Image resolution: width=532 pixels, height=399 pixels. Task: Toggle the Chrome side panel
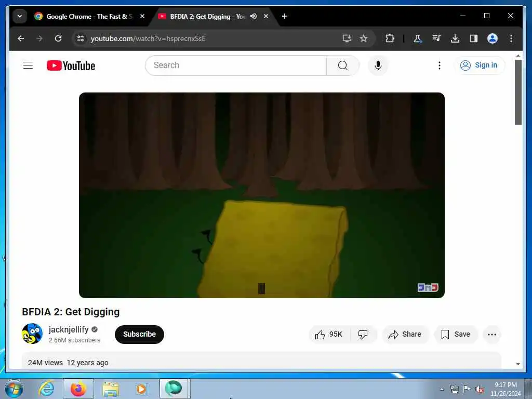tap(474, 38)
